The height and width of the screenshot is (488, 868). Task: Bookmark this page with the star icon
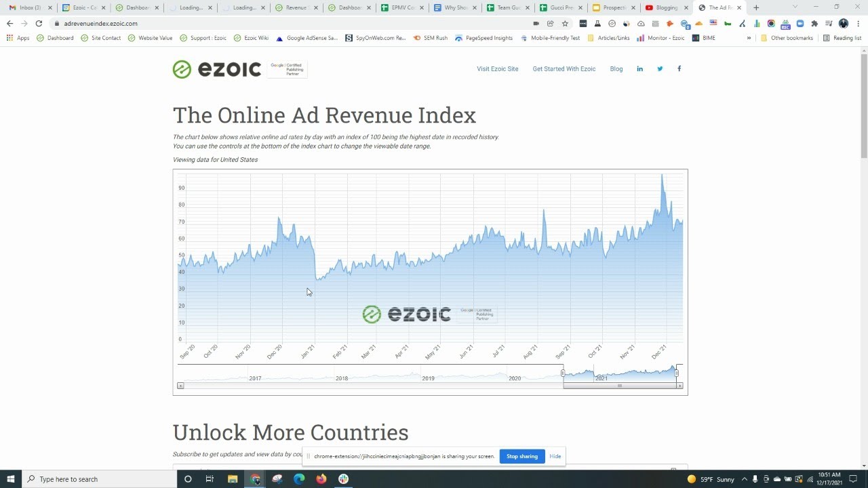[x=565, y=23]
